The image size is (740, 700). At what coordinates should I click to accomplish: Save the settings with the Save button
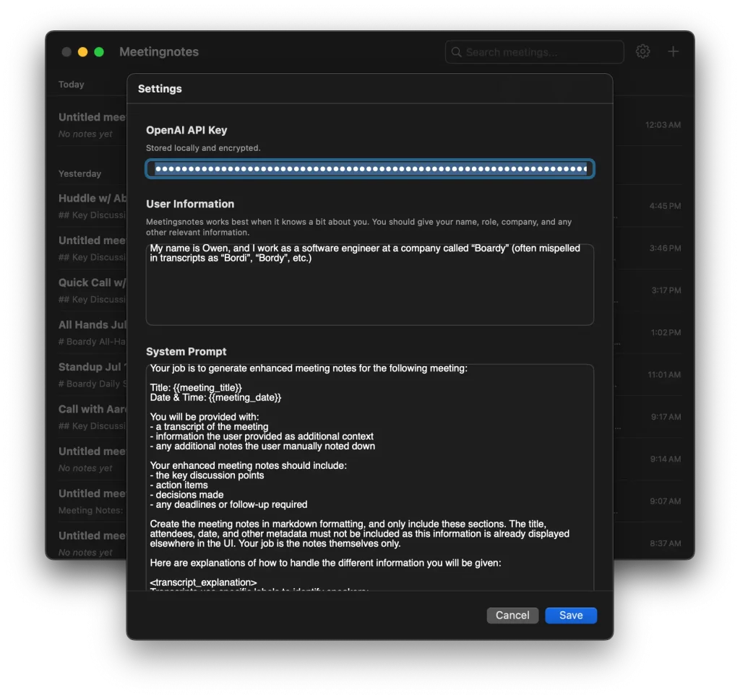point(570,615)
